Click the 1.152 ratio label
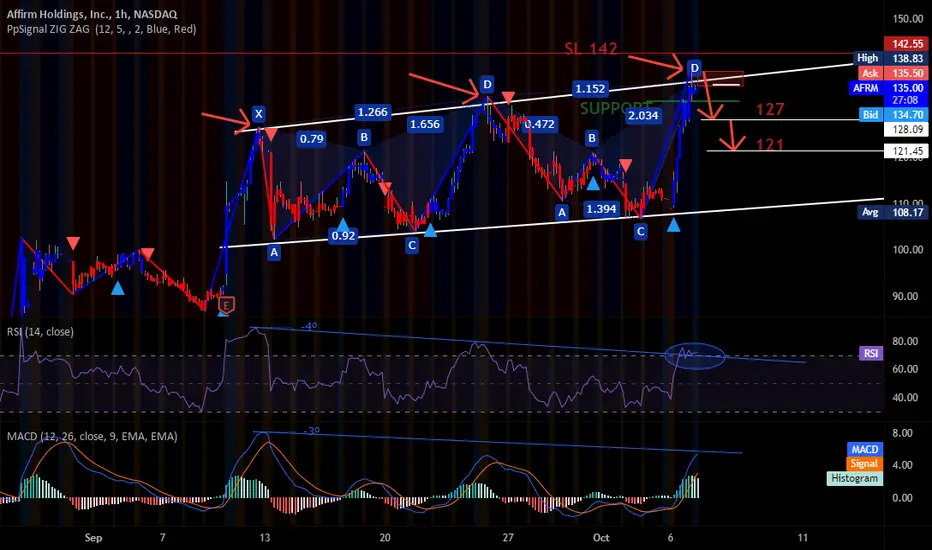The width and height of the screenshot is (932, 550). 590,89
